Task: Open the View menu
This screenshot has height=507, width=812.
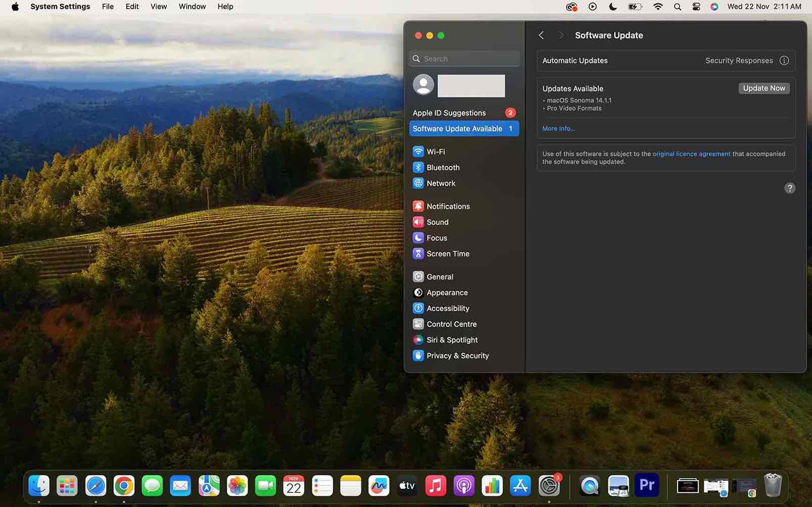Action: [x=159, y=7]
